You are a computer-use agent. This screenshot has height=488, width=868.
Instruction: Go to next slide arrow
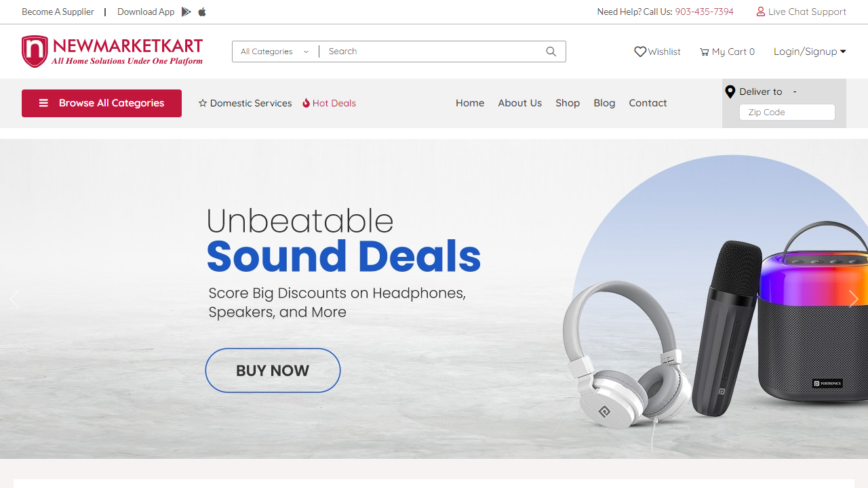[x=853, y=299]
